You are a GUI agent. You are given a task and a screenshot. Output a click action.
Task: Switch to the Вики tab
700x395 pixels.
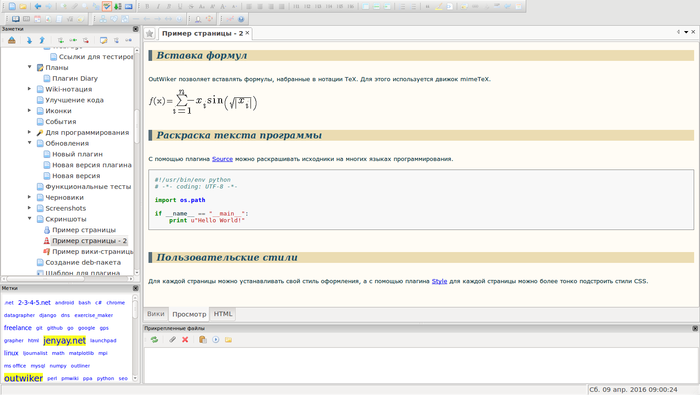(156, 314)
